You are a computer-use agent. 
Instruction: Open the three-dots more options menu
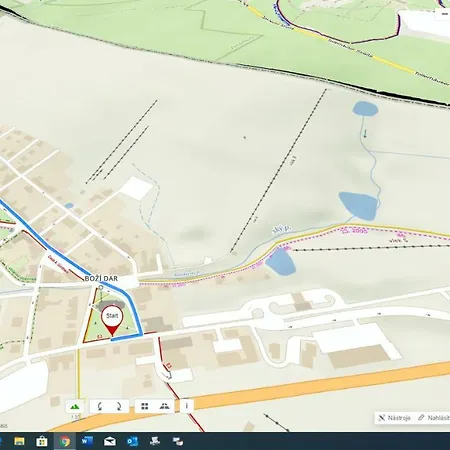coord(187,406)
